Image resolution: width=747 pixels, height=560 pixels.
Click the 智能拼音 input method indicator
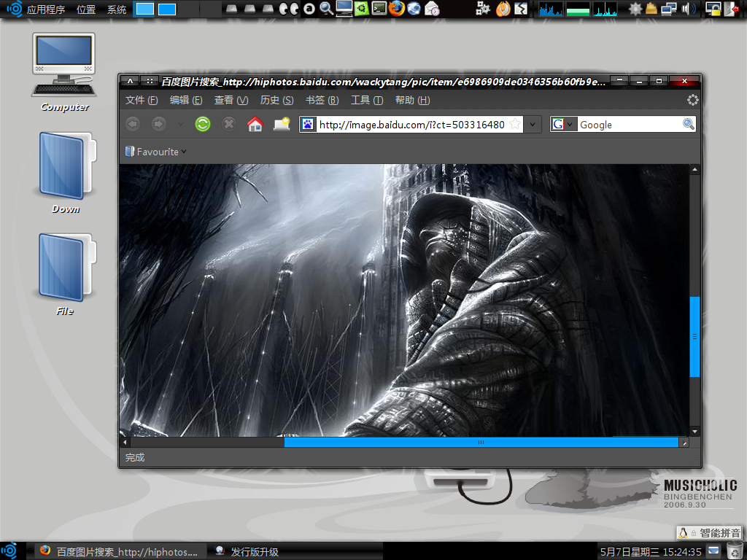[709, 533]
